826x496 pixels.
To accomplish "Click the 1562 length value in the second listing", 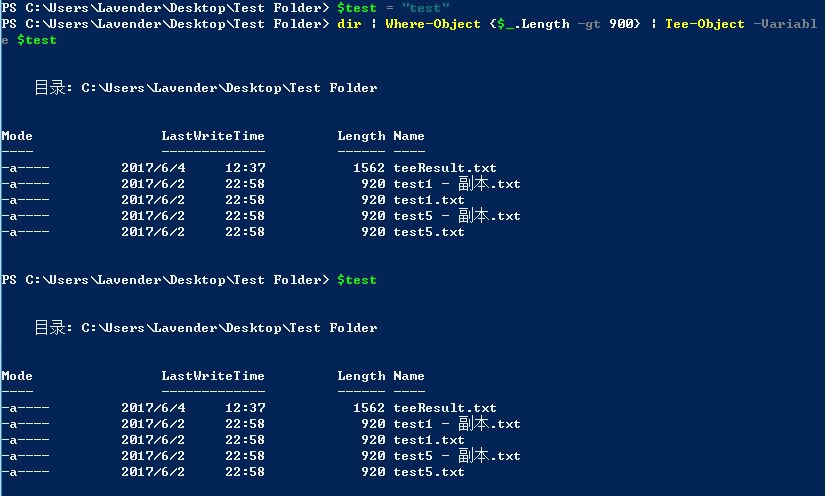I will [369, 408].
